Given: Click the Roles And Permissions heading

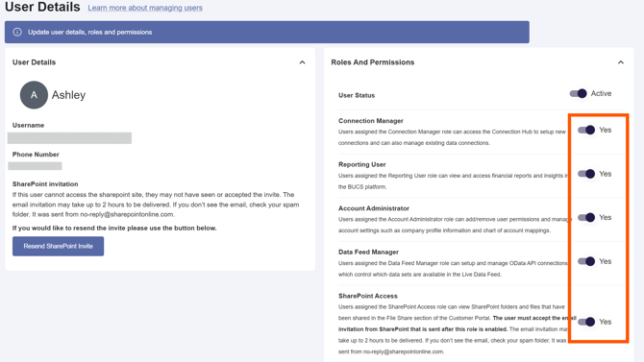Looking at the screenshot, I should pyautogui.click(x=373, y=62).
